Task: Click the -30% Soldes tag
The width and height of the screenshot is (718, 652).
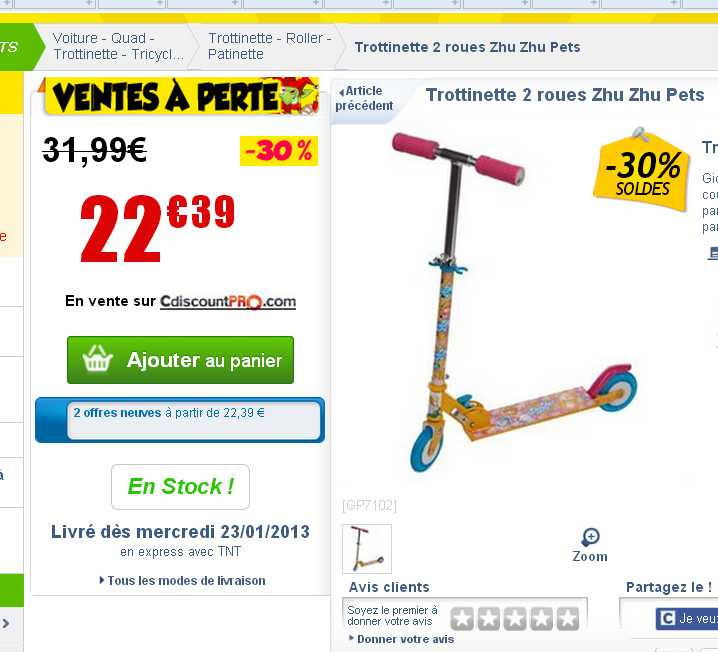Action: click(642, 171)
